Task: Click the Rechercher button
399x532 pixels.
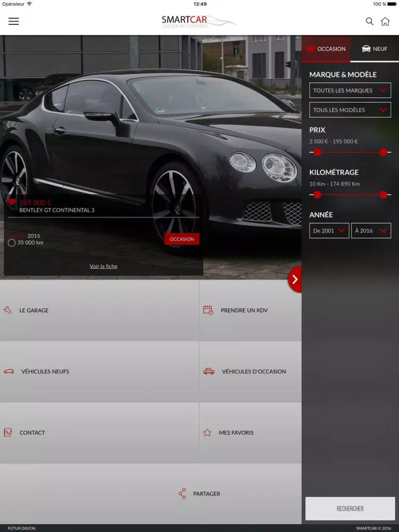Action: click(350, 508)
